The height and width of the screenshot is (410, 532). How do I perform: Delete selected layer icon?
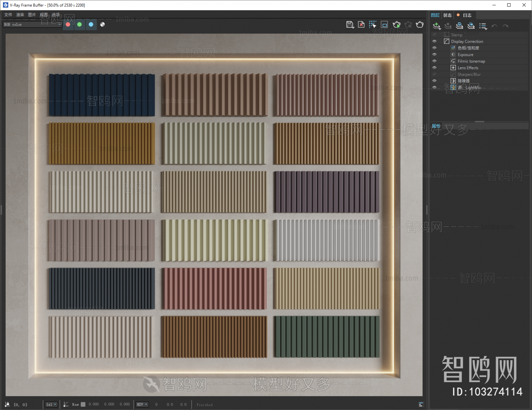pos(448,26)
